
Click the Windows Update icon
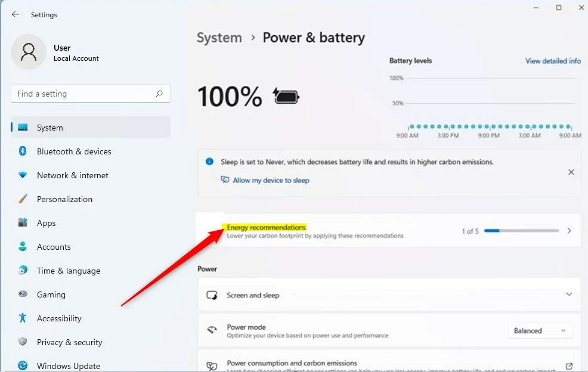(23, 365)
